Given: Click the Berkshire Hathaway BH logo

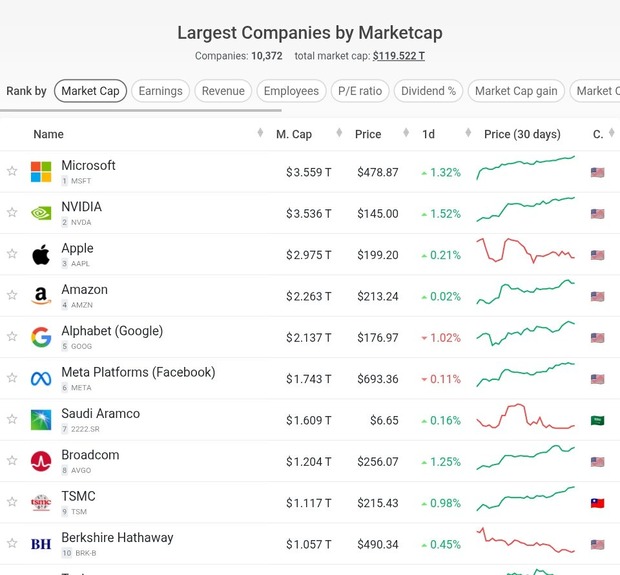Looking at the screenshot, I should 41,544.
